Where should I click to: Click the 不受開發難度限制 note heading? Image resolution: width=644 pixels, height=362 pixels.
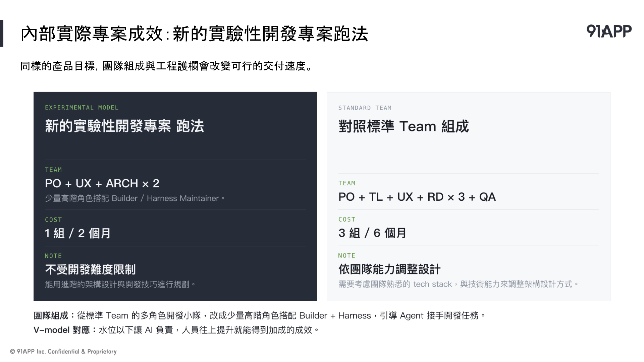[90, 269]
